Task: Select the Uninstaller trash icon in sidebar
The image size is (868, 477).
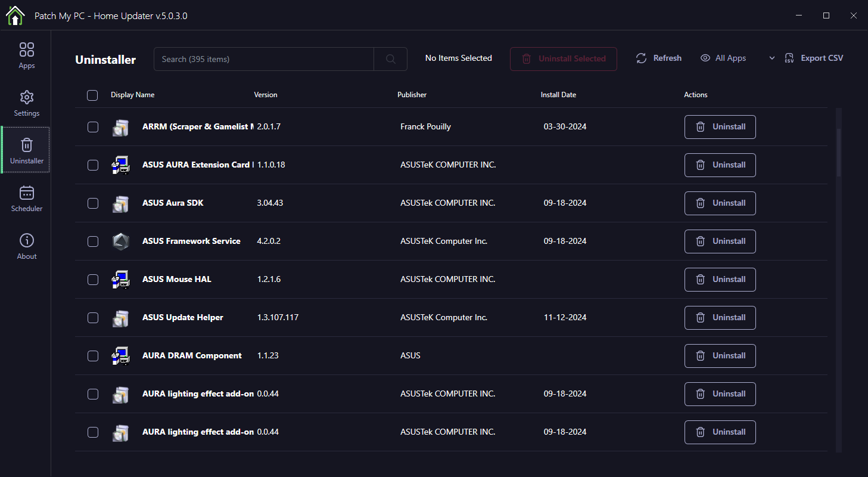Action: tap(27, 145)
